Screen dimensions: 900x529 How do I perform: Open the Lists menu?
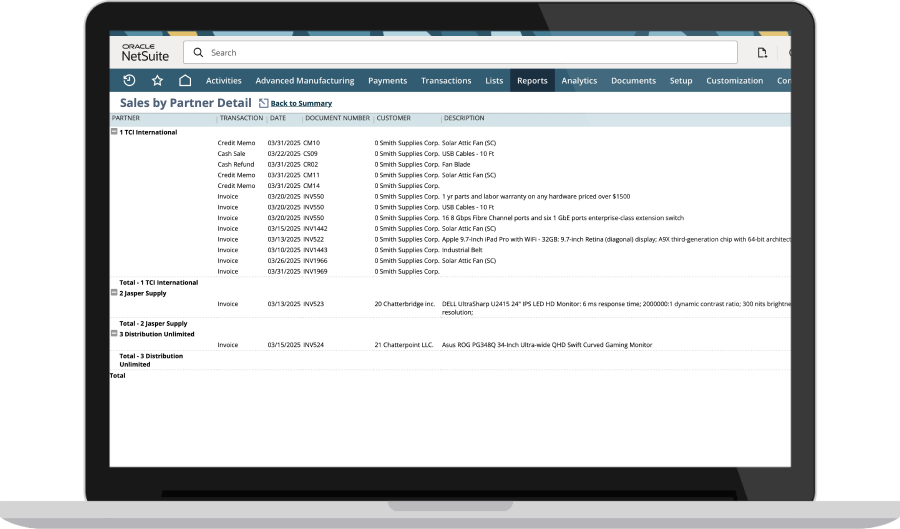click(494, 81)
